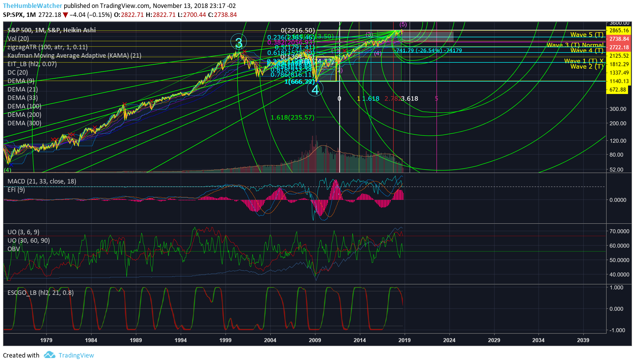
Task: Click the 1979 date on time axis
Action: tap(46, 341)
